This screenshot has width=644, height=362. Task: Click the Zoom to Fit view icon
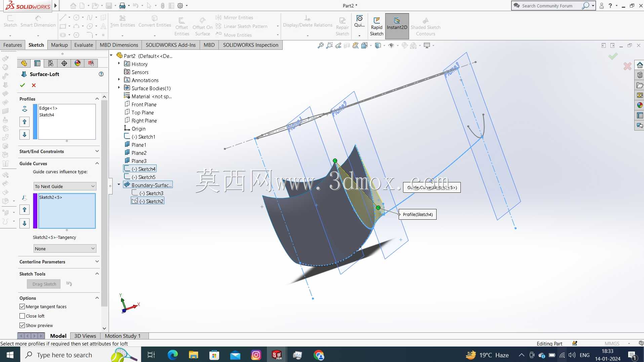pos(321,45)
